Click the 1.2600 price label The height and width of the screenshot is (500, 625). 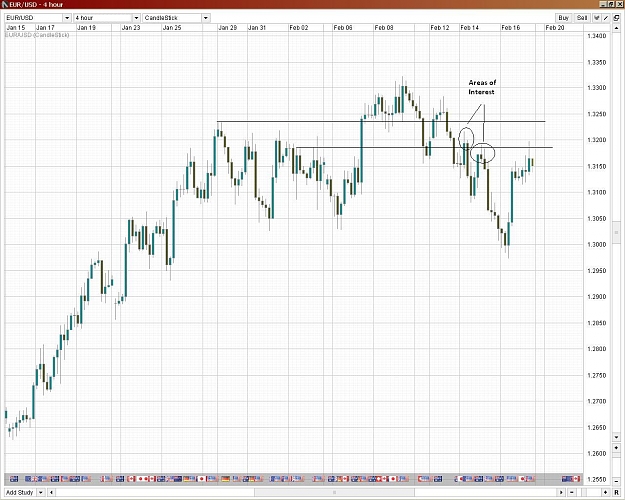597,453
